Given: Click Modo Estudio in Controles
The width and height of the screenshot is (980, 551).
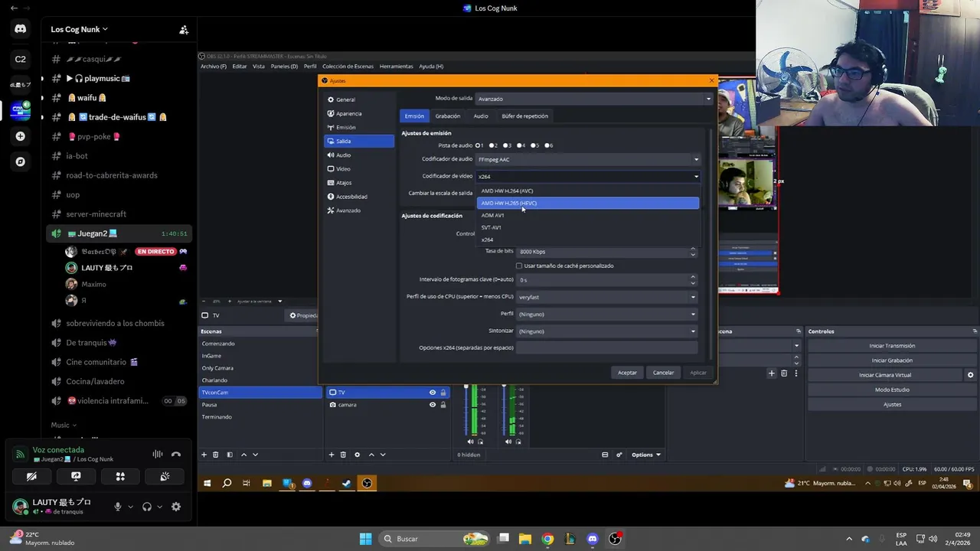Looking at the screenshot, I should (892, 390).
